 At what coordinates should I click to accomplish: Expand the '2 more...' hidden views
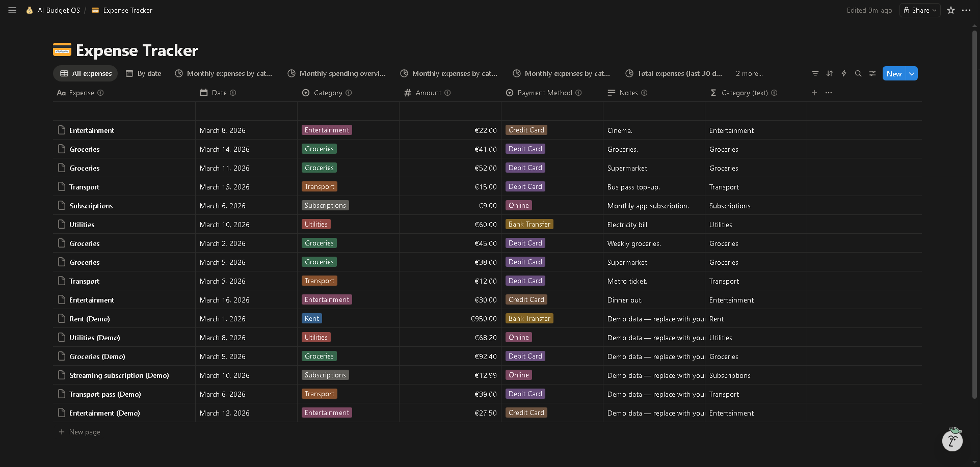pyautogui.click(x=749, y=73)
